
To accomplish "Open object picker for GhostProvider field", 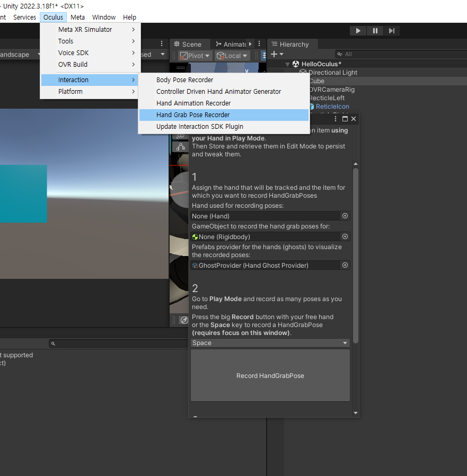I will (345, 265).
